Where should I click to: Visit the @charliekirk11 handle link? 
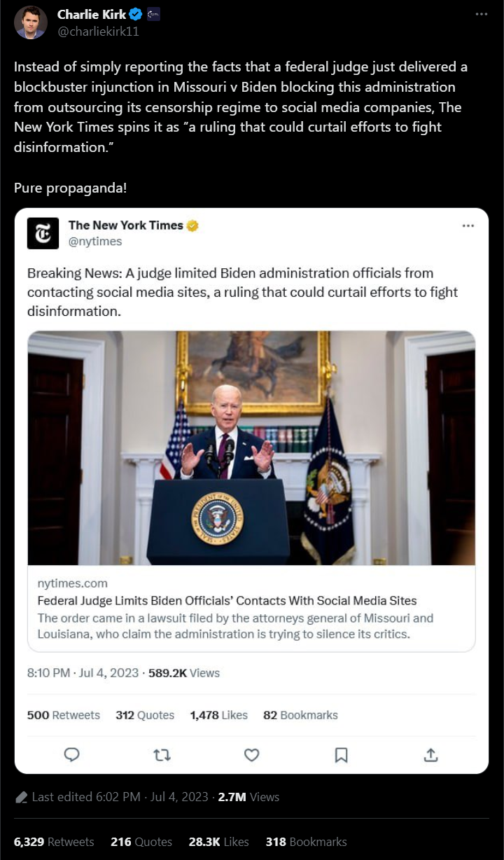[x=89, y=31]
